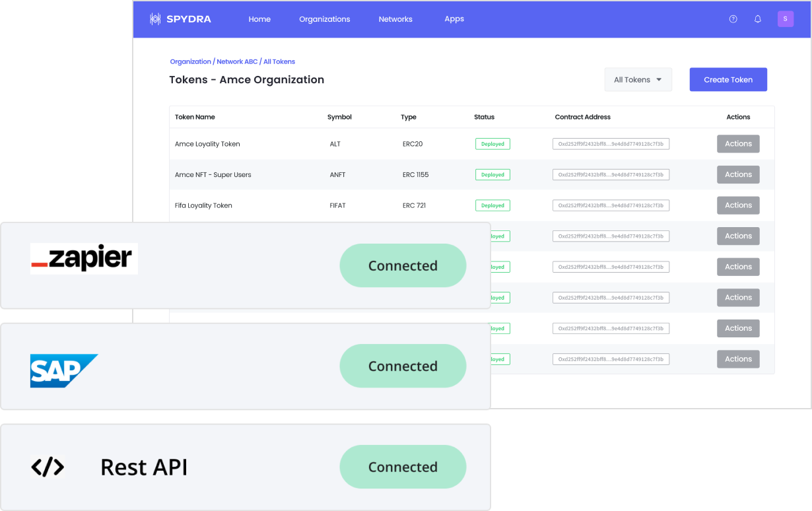812x511 pixels.
Task: Click the Rest API code icon
Action: pyautogui.click(x=48, y=467)
